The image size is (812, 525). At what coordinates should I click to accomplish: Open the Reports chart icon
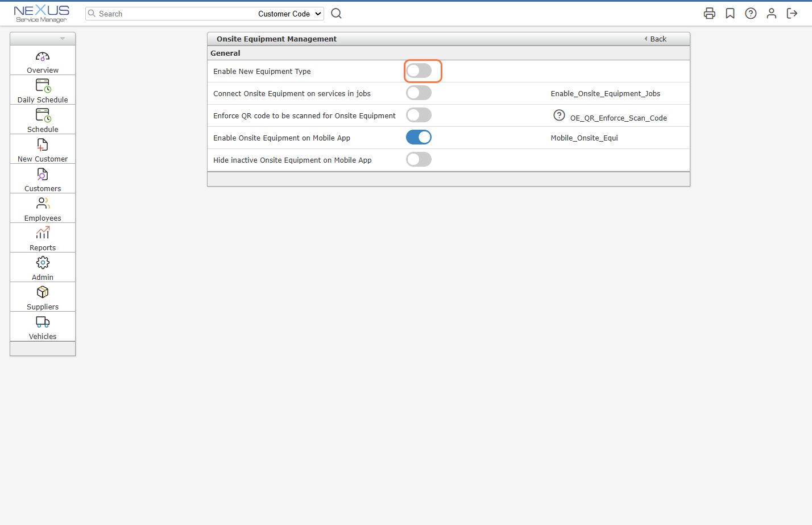pyautogui.click(x=43, y=233)
